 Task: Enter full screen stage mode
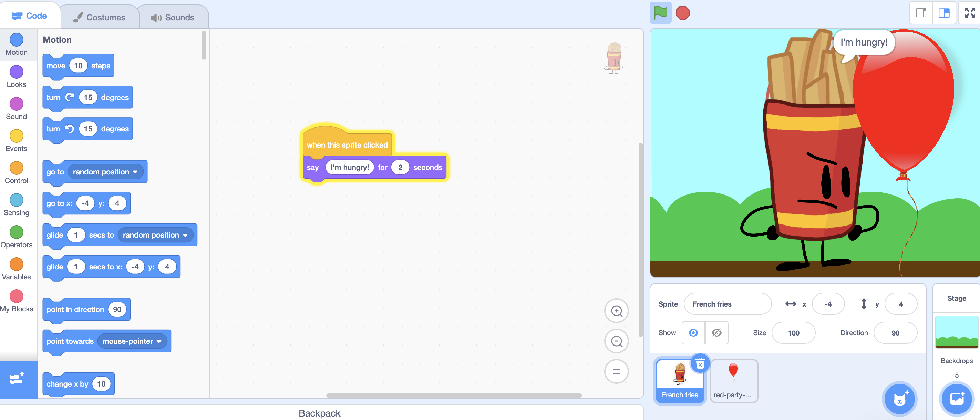pos(969,13)
